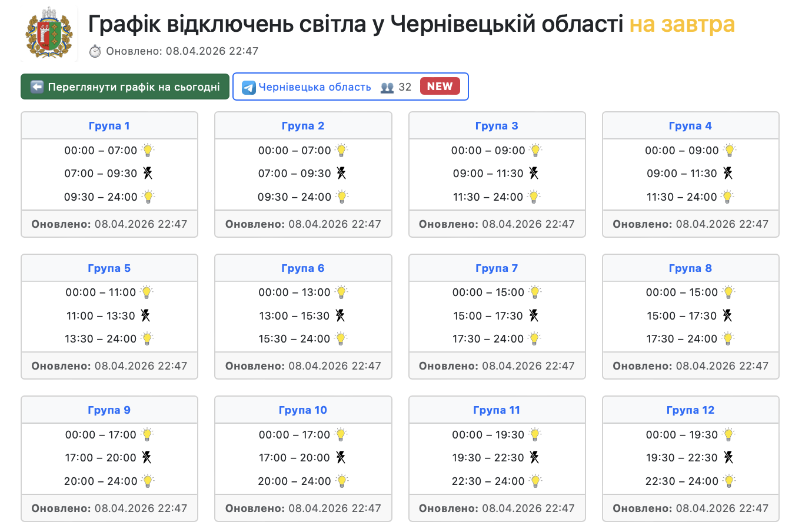The height and width of the screenshot is (532, 792).
Task: Click the Telegram icon in Чернівецька область button
Action: [249, 87]
